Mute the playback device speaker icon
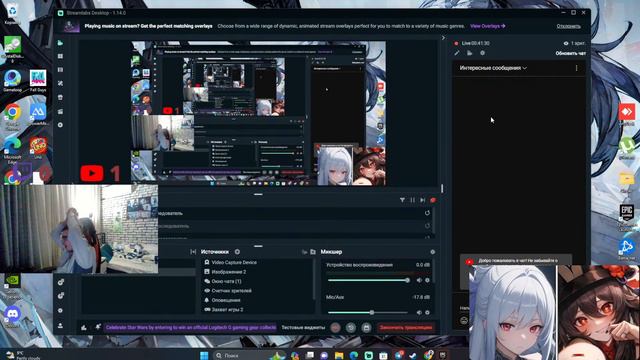 pos(419,280)
